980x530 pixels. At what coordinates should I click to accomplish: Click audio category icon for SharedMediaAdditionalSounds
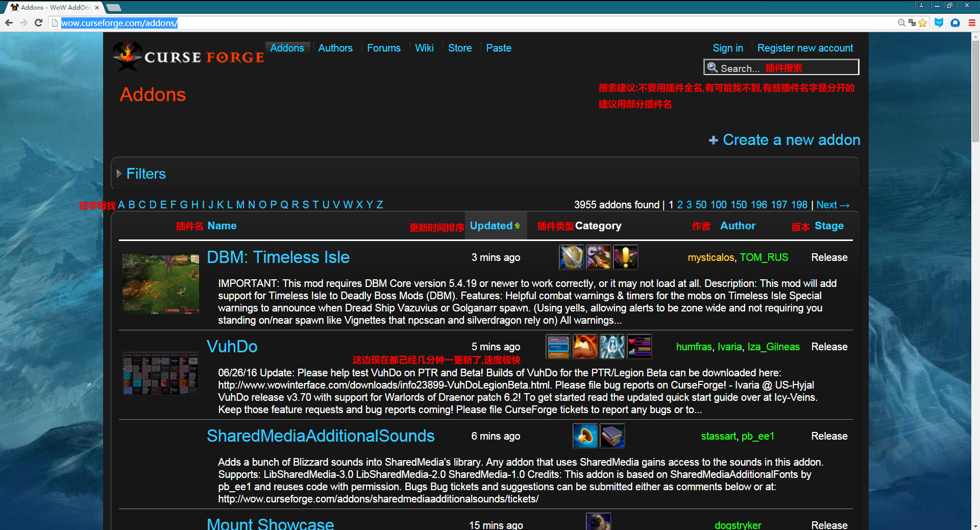(x=585, y=436)
